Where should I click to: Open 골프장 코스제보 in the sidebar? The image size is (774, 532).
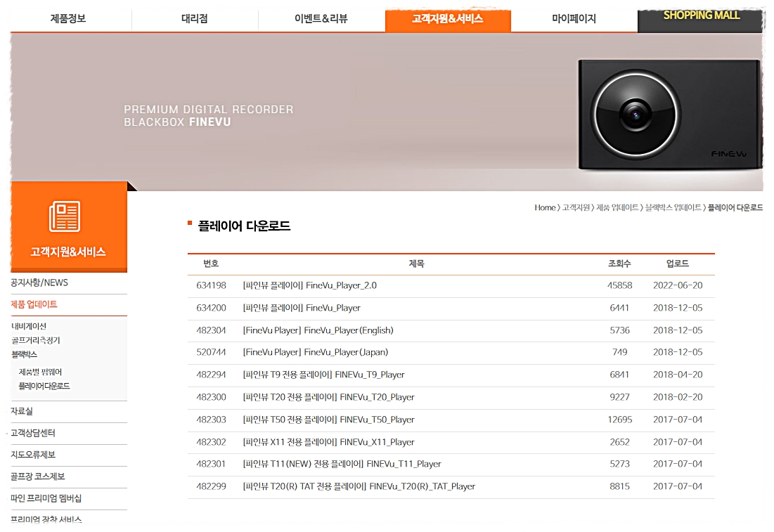click(x=37, y=476)
